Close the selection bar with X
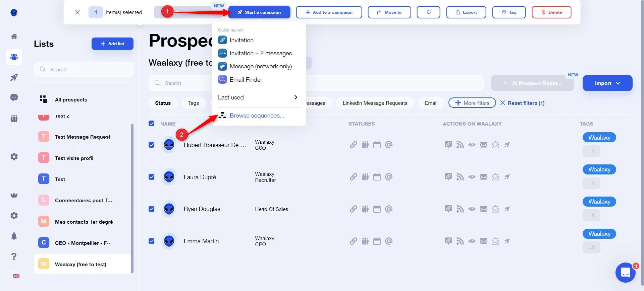The height and width of the screenshot is (291, 644). coord(77,12)
